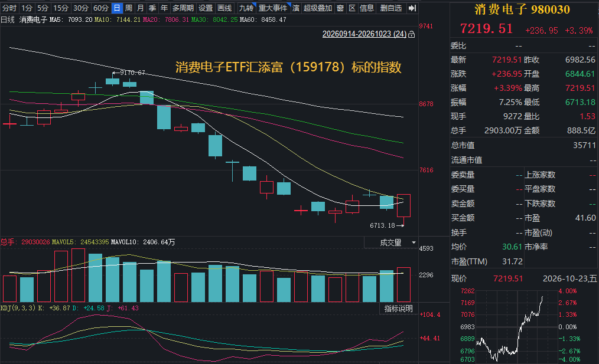Click the 演 replay button in toolbar
Screen dimensions: 599x364
pos(296,8)
